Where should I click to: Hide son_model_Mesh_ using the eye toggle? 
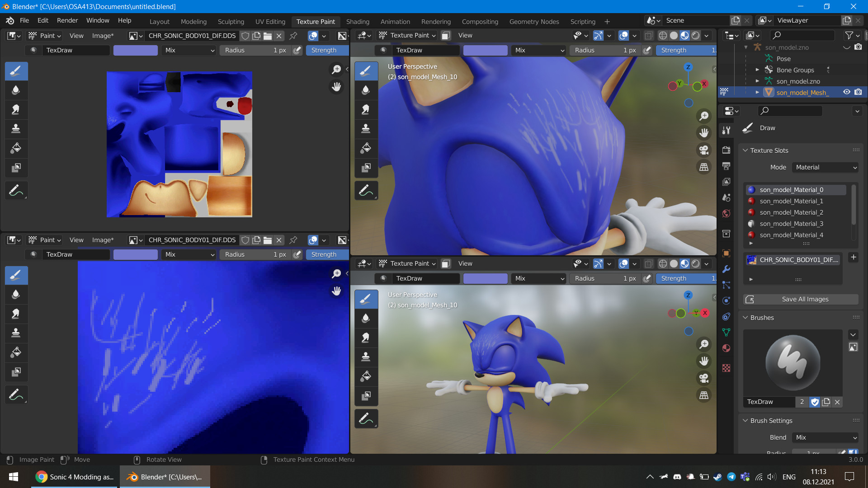click(x=847, y=92)
